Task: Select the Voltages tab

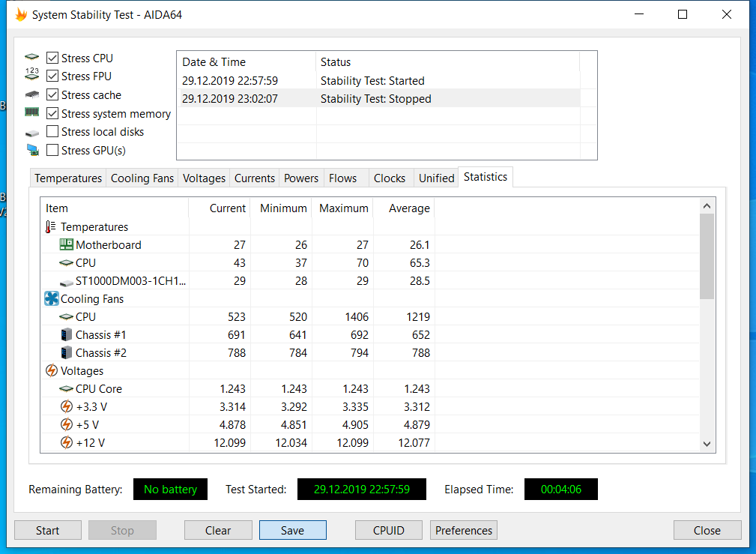Action: tap(204, 178)
